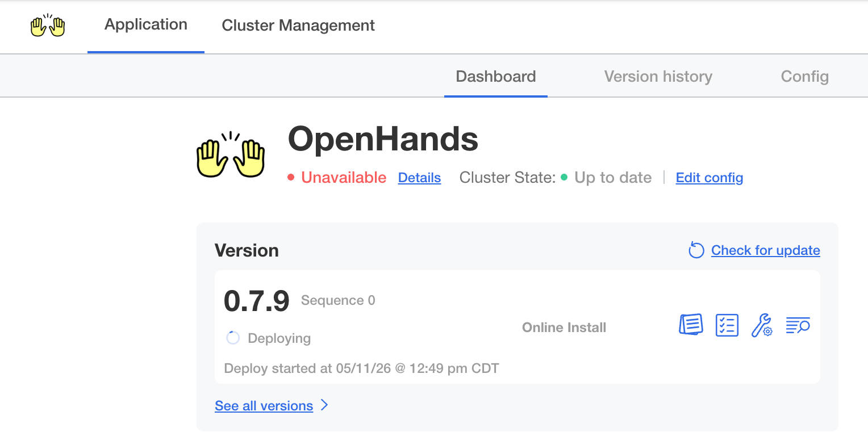Follow the Edit config link

(x=710, y=178)
